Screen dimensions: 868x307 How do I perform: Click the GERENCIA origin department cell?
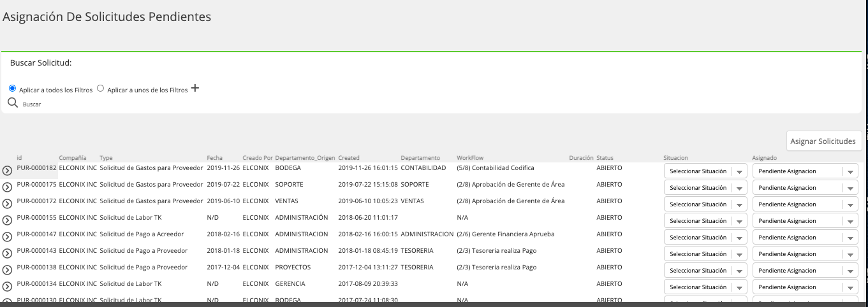click(290, 283)
